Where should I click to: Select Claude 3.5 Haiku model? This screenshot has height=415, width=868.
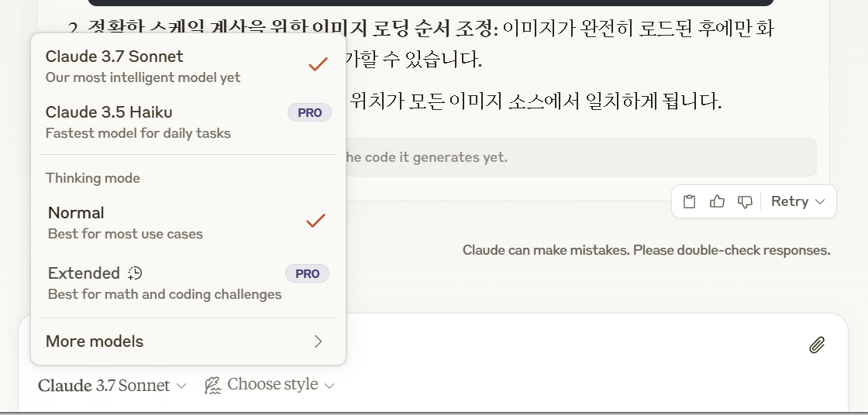pyautogui.click(x=188, y=122)
